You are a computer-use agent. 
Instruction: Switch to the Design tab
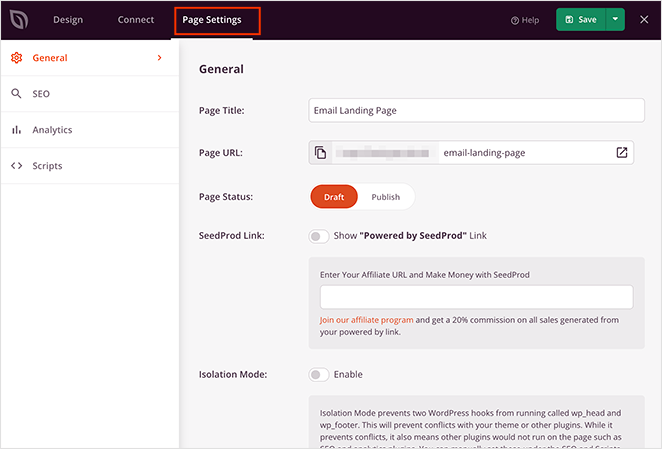pos(68,19)
